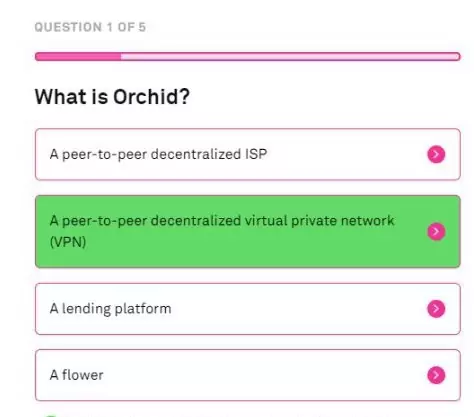
Task: Pick the 'A flower' answer option
Action: pyautogui.click(x=248, y=375)
